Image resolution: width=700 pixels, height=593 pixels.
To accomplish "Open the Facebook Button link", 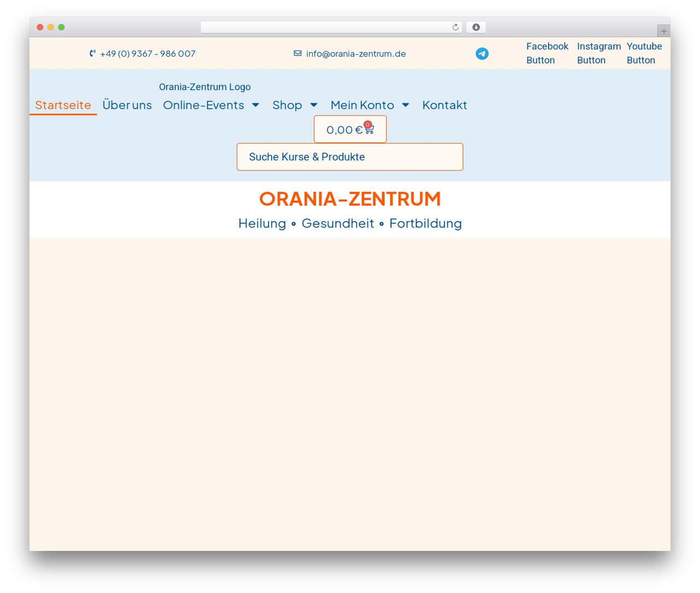I will coord(547,53).
